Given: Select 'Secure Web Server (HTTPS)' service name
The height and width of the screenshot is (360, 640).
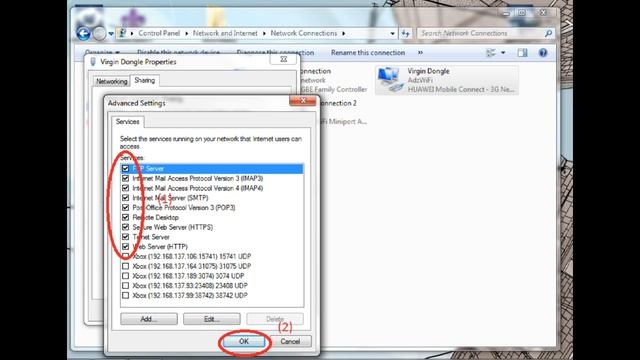Looking at the screenshot, I should 173,227.
